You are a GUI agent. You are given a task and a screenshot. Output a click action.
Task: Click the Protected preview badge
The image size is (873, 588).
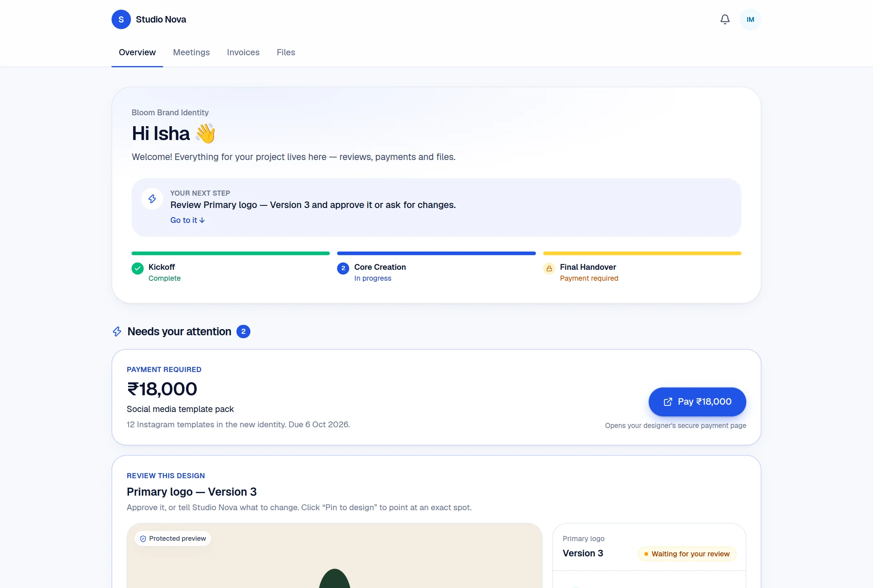coord(173,539)
